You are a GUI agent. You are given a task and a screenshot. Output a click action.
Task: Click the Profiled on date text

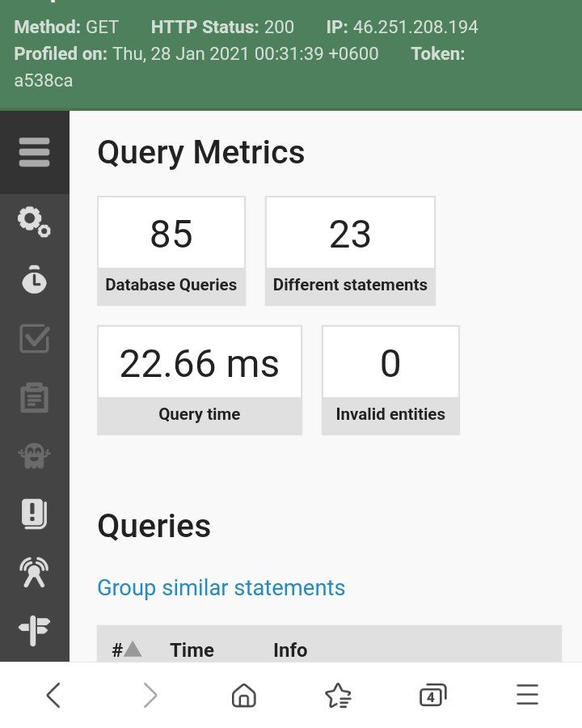point(246,54)
